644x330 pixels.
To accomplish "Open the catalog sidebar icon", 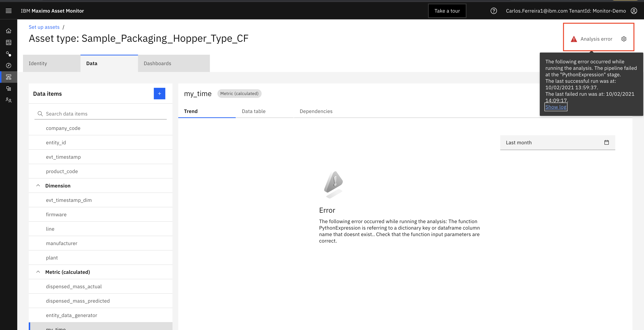I will pyautogui.click(x=8, y=88).
